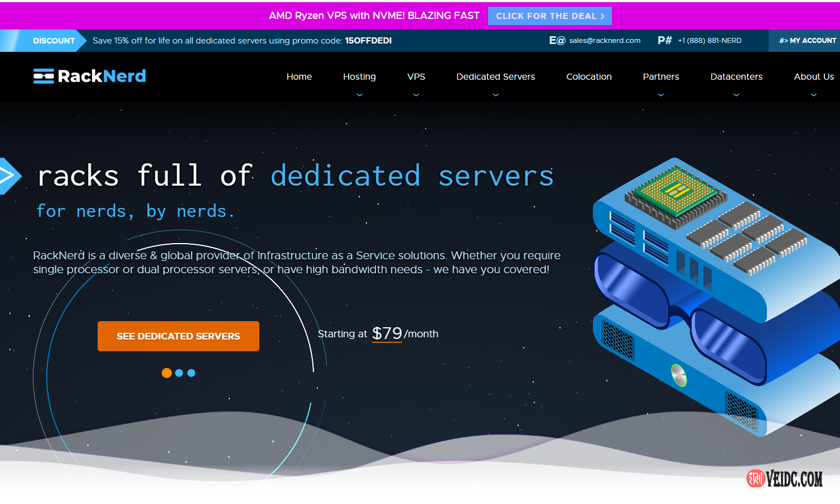Click the Click For The Deal button
Viewport: 840px width, 504px height.
(x=549, y=16)
